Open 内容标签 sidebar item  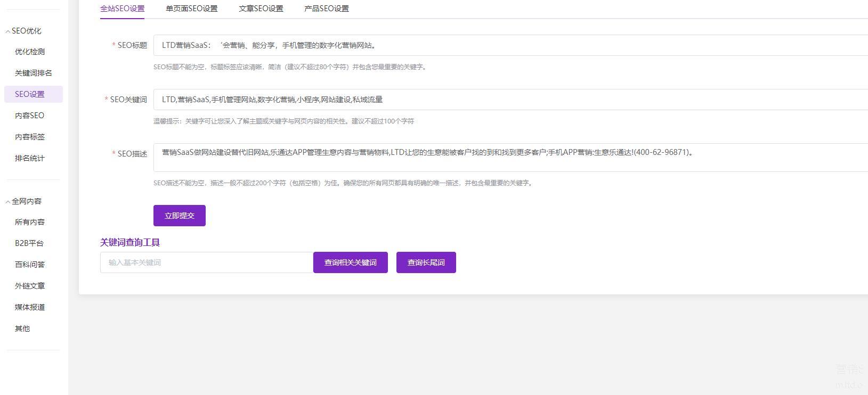coord(30,137)
